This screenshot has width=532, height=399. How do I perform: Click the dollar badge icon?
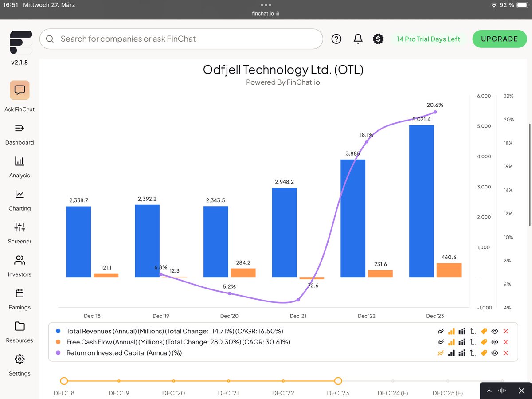(378, 39)
